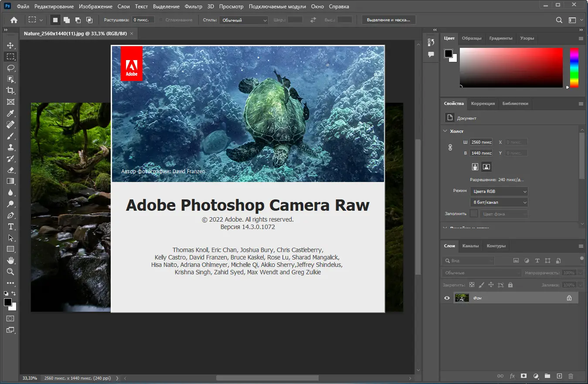Screen dimensions: 588x384
Task: Select landscape canvas orientation button
Action: (x=486, y=166)
